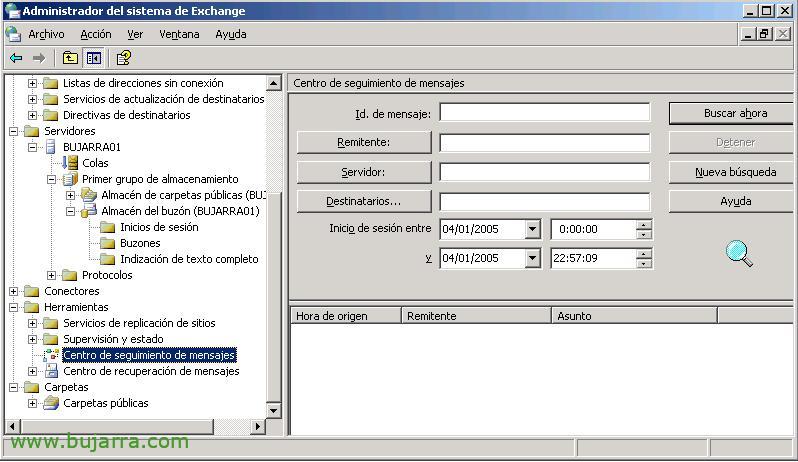The image size is (798, 462).
Task: Collapse the Herramientas node
Action: [x=13, y=307]
